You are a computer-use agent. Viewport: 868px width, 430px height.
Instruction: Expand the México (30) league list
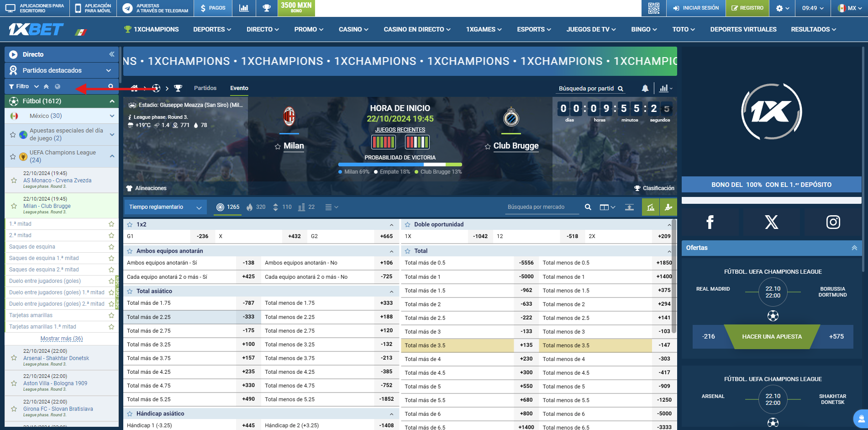click(112, 116)
